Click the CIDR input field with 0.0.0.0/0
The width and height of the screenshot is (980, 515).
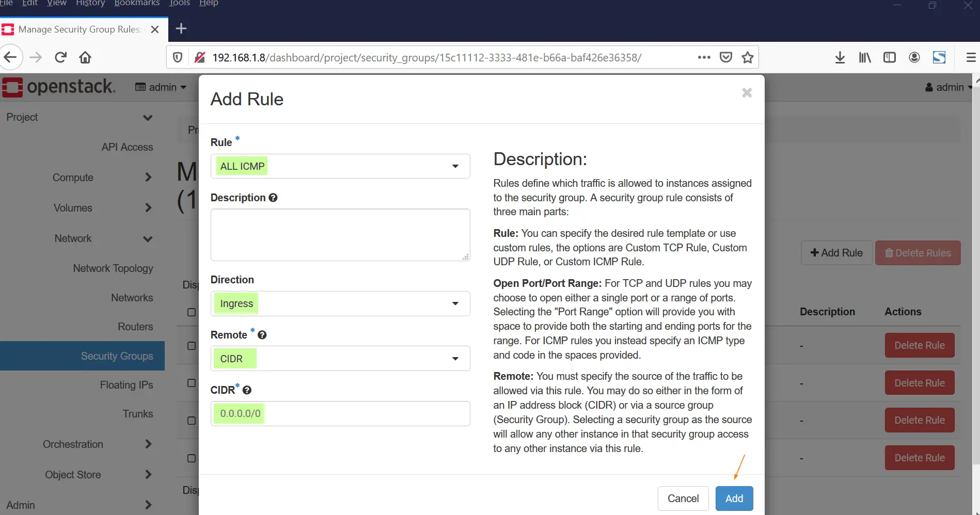340,414
